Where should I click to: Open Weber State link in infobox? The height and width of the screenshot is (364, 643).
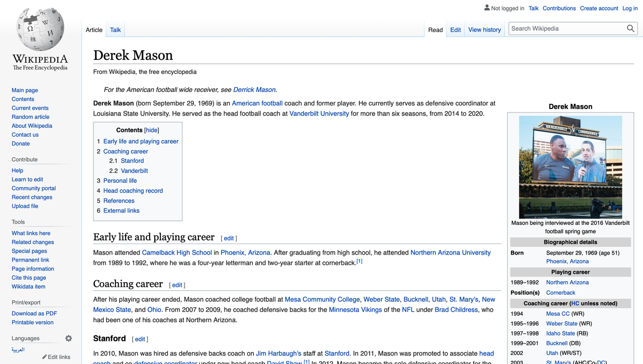pyautogui.click(x=562, y=324)
